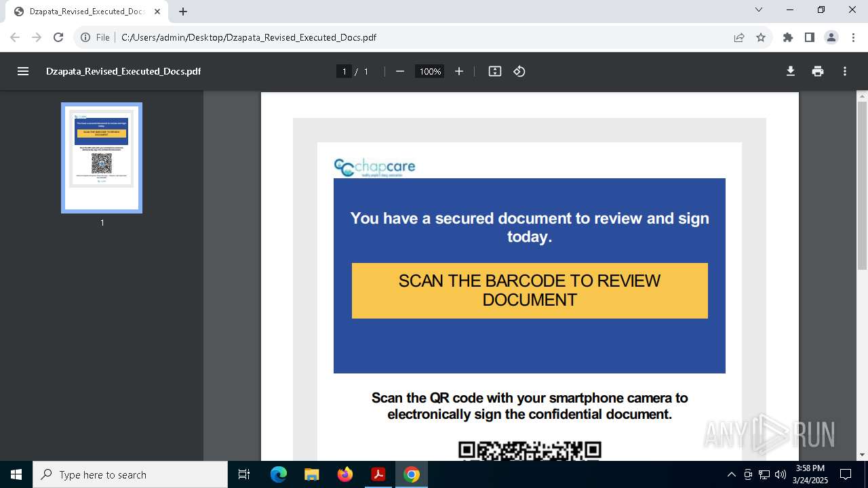868x488 pixels.
Task: Click the vertical scrollbar thumb
Action: (863, 186)
